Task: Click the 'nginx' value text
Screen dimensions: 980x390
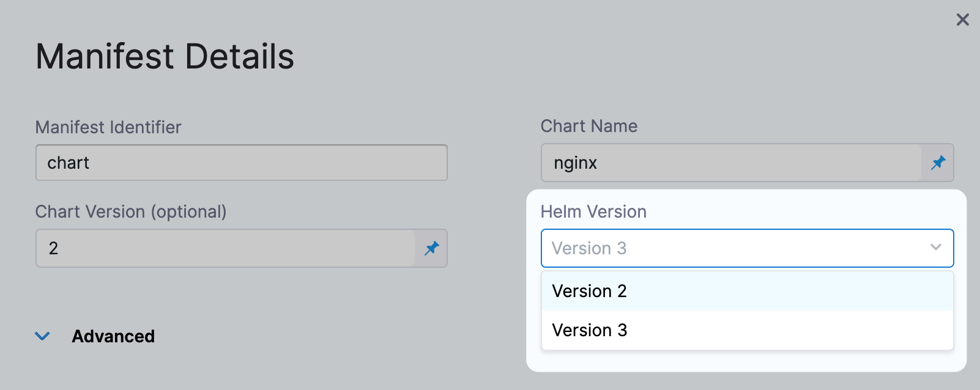Action: click(575, 163)
